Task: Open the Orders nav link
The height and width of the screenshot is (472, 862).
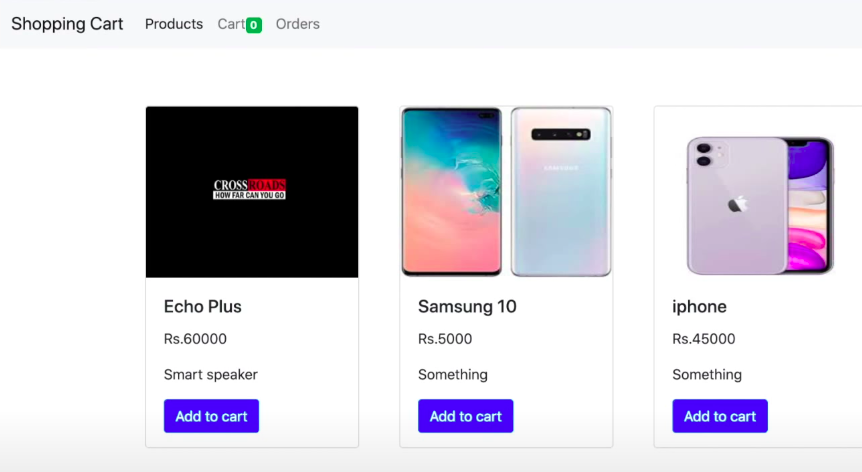Action: tap(298, 24)
